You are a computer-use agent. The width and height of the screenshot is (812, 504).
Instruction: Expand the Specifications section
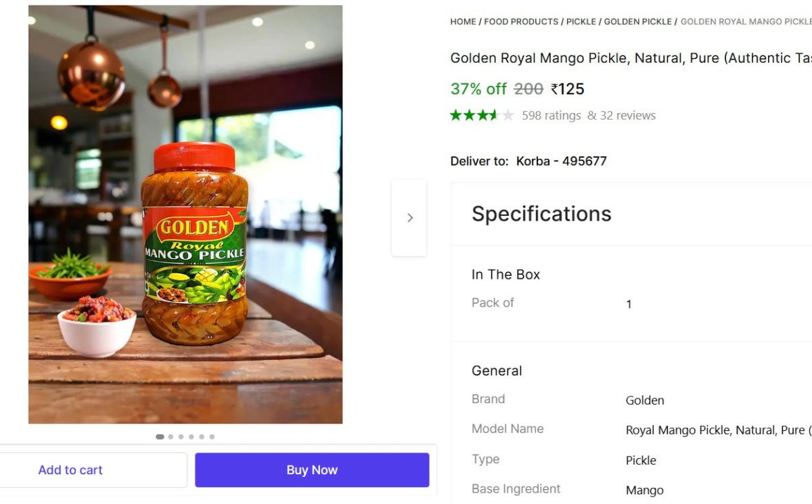click(x=541, y=214)
